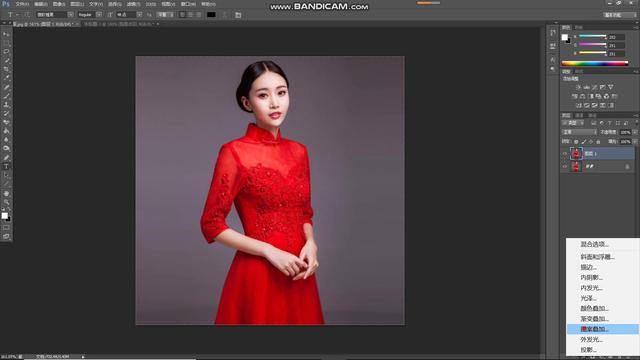
Task: Click the Create Warped Text icon
Action: pyautogui.click(x=224, y=15)
